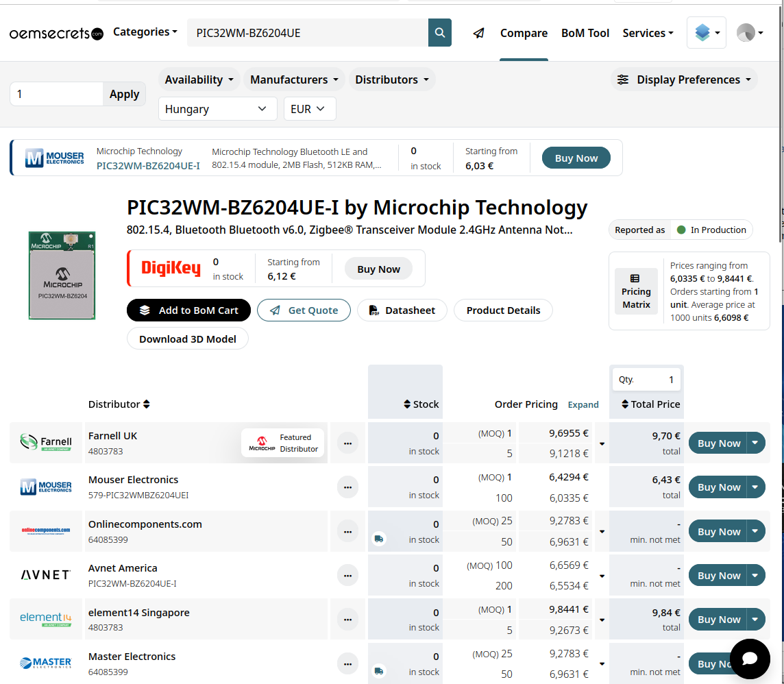This screenshot has width=784, height=684.
Task: Click the Mouser logo in the distributor table
Action: point(46,486)
